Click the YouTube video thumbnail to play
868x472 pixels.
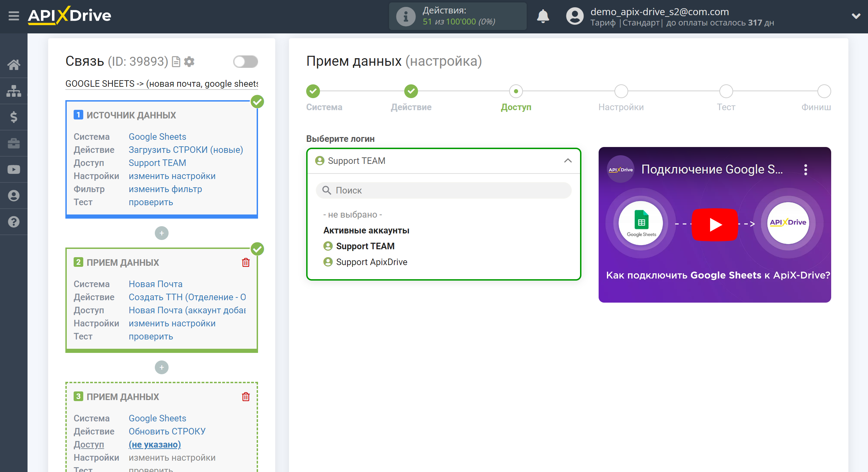(x=715, y=223)
